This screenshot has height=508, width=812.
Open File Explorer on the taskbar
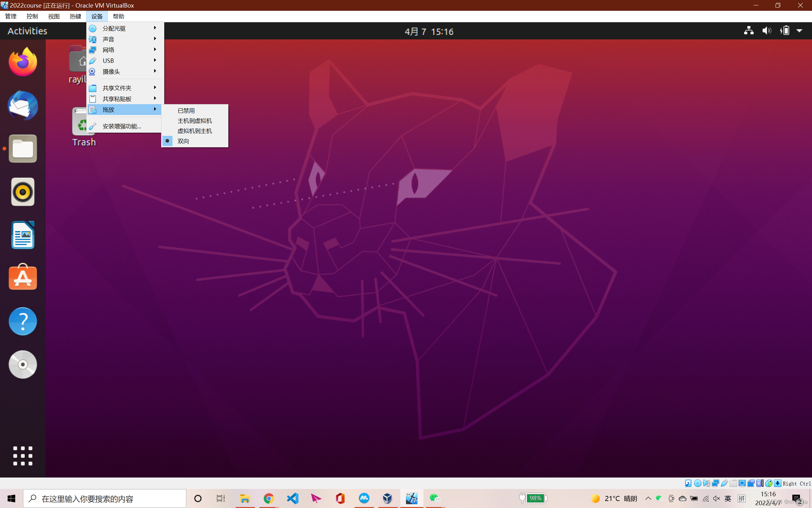tap(245, 498)
